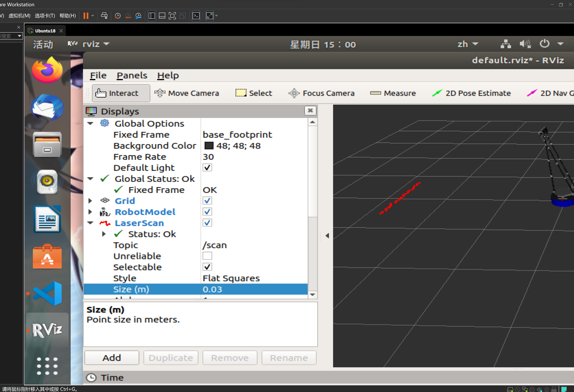This screenshot has height=392, width=574.
Task: Activate the 2D Nav Goal tool
Action: point(550,93)
